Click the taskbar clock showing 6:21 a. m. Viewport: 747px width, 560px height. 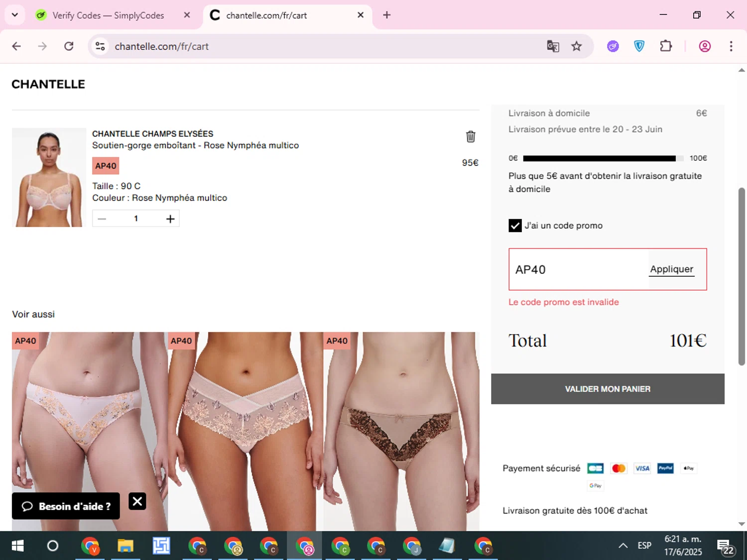click(683, 546)
